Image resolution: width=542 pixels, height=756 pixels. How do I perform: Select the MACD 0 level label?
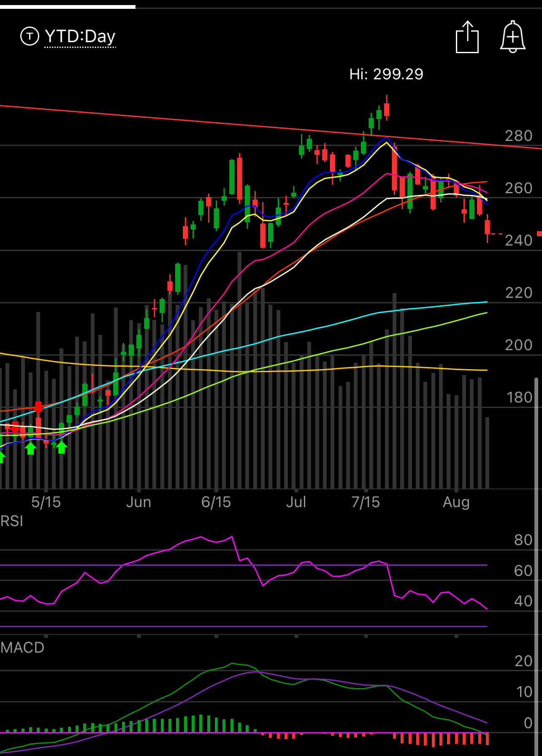[528, 723]
